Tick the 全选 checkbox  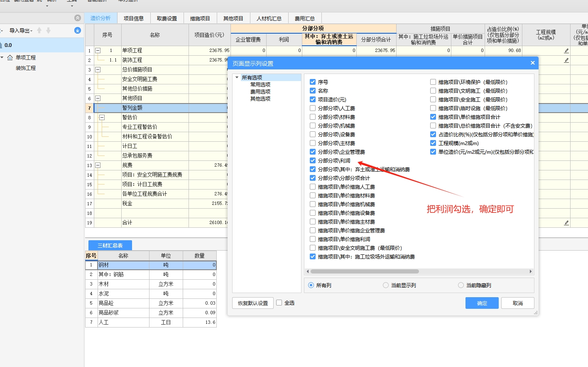click(279, 303)
